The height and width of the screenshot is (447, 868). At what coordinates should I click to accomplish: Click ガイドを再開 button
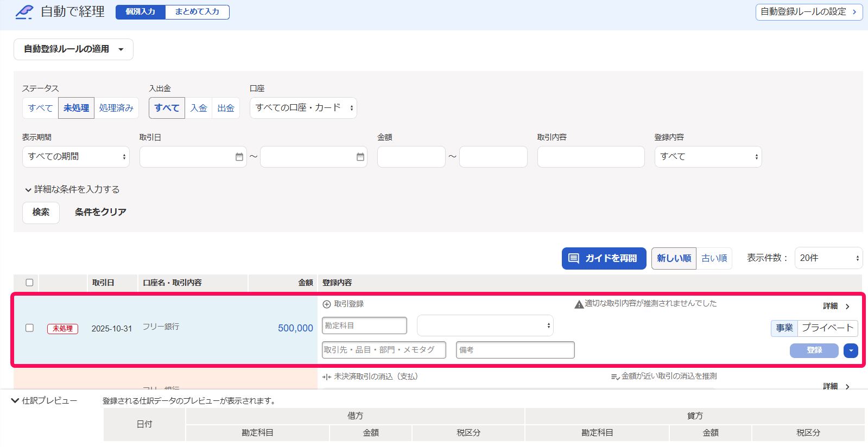(604, 258)
